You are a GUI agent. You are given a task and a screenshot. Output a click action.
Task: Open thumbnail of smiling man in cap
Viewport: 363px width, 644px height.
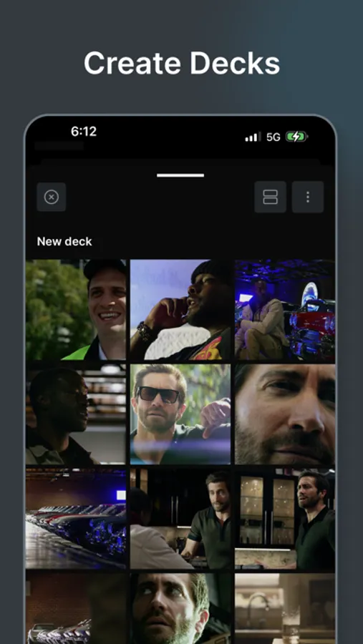coord(76,310)
